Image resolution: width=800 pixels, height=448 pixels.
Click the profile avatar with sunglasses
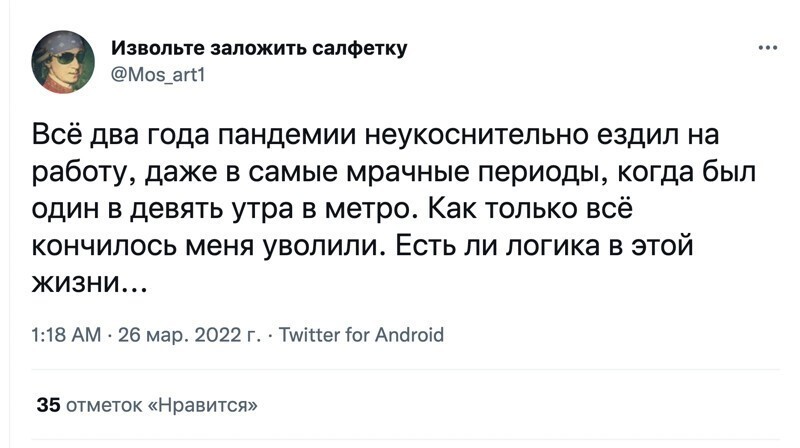tap(62, 62)
